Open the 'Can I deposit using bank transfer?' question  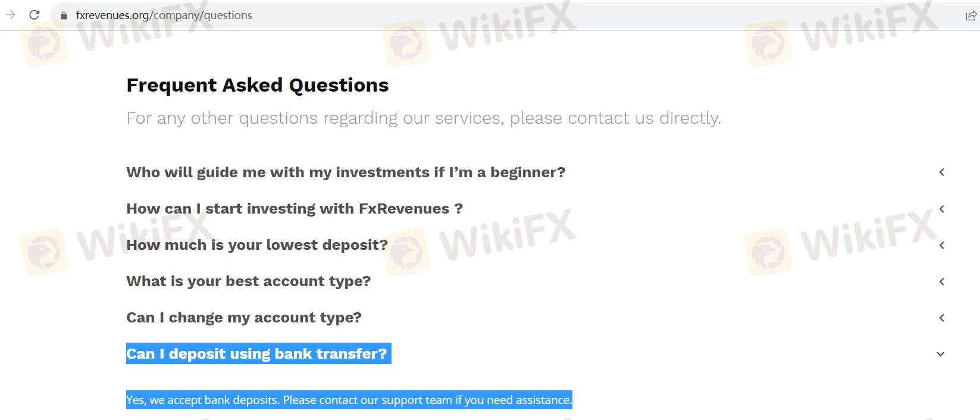tap(258, 353)
